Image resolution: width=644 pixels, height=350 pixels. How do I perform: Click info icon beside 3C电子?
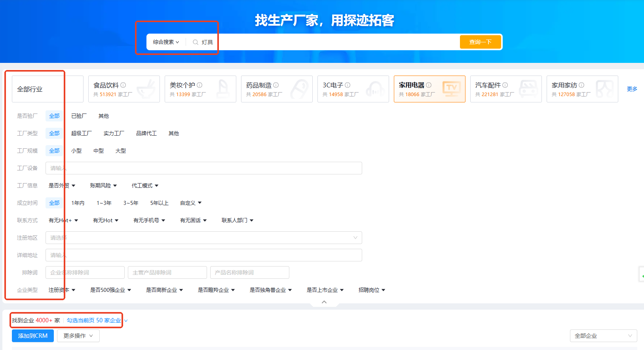[348, 85]
